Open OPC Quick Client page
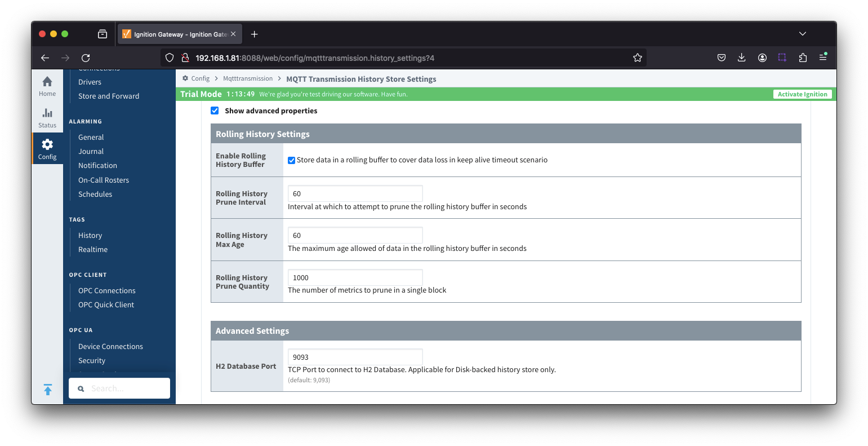Image resolution: width=868 pixels, height=446 pixels. pos(106,304)
